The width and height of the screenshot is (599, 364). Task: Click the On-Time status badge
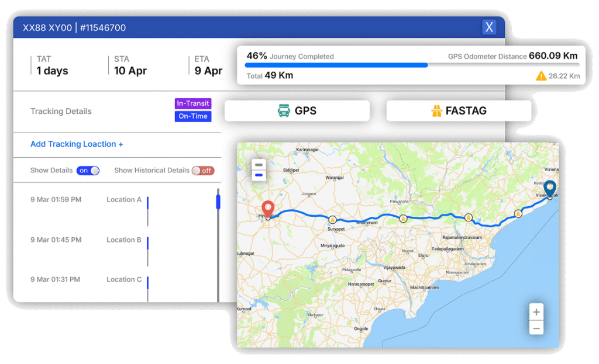coord(193,116)
